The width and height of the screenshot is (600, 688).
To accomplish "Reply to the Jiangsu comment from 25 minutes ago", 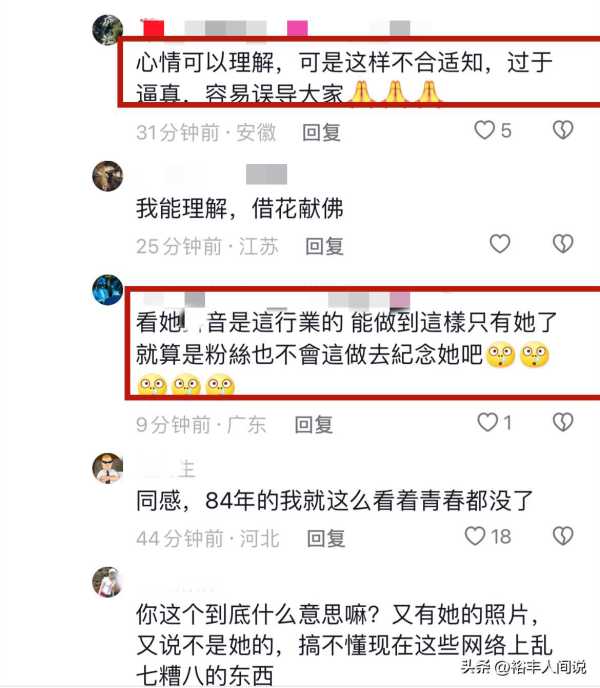I will tap(324, 246).
